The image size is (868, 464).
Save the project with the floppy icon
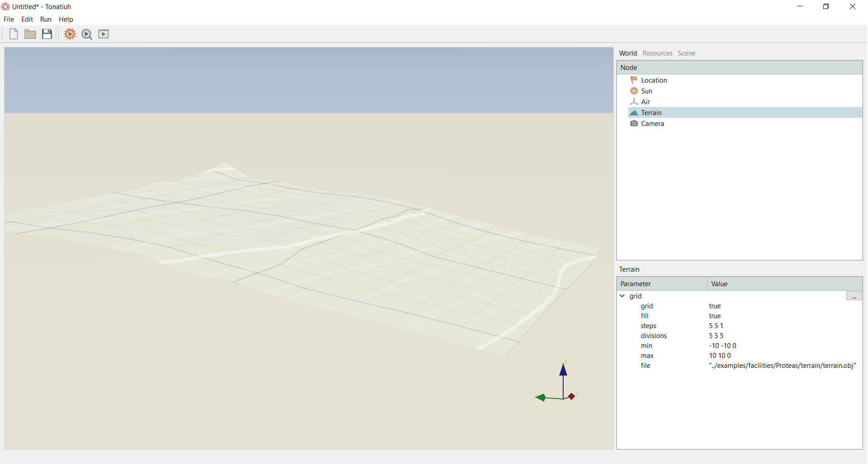pyautogui.click(x=47, y=34)
